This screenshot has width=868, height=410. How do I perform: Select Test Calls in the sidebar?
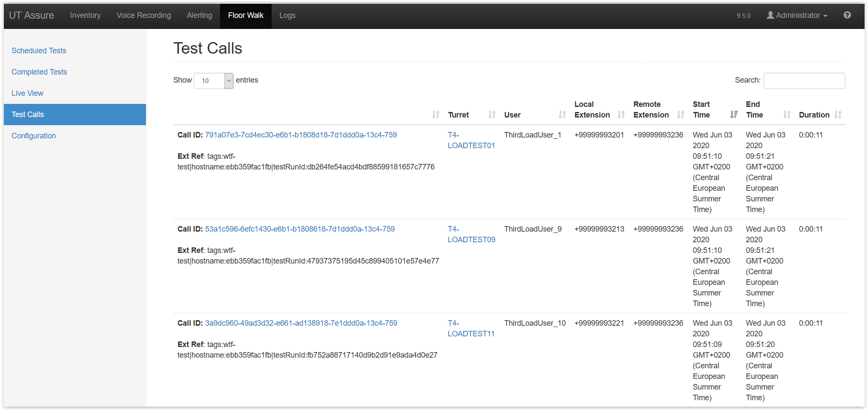75,115
